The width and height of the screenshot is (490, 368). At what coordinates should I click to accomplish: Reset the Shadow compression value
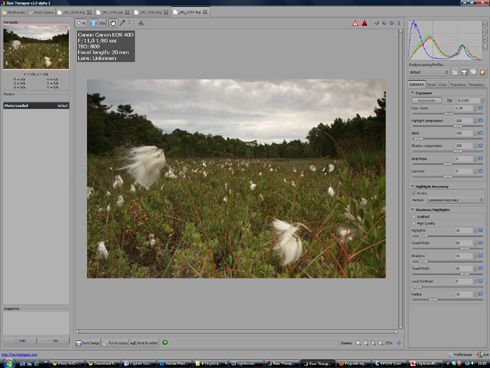480,146
